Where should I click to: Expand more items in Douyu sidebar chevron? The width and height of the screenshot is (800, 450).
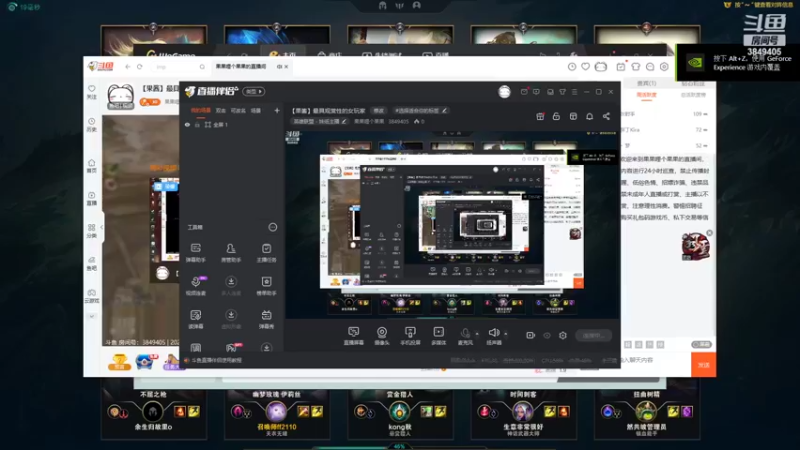91,316
